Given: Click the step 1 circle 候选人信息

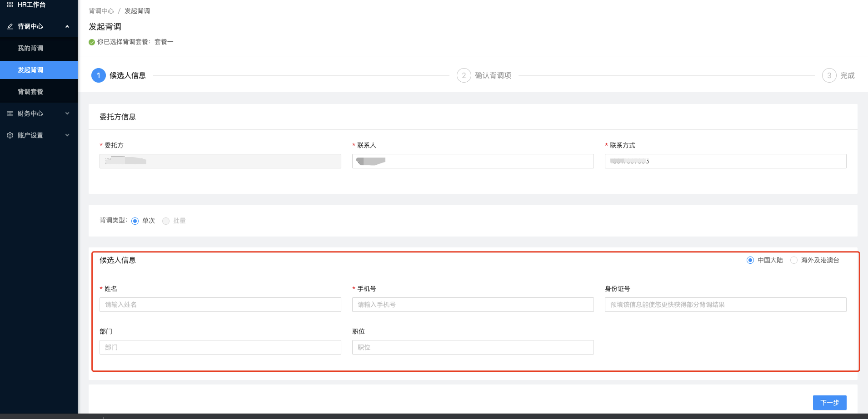Looking at the screenshot, I should click(99, 75).
